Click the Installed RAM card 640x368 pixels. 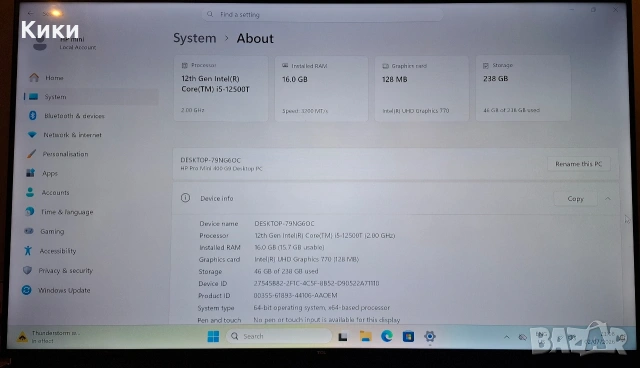[x=322, y=88]
